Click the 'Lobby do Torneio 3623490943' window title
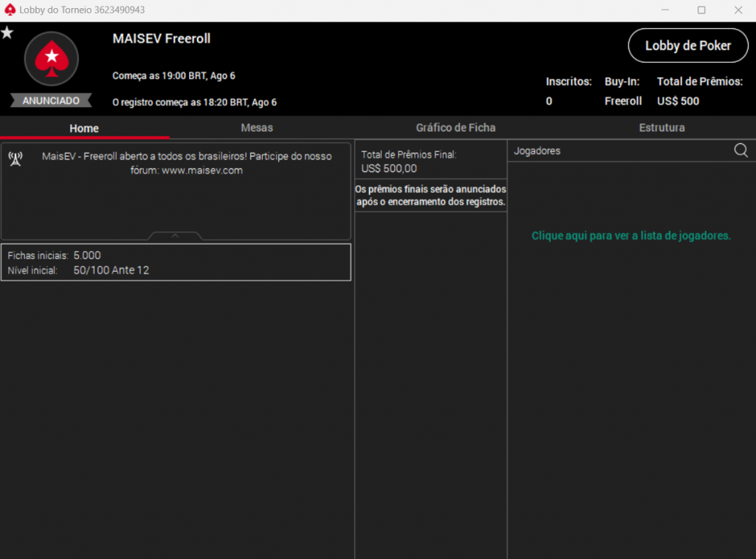 click(82, 10)
